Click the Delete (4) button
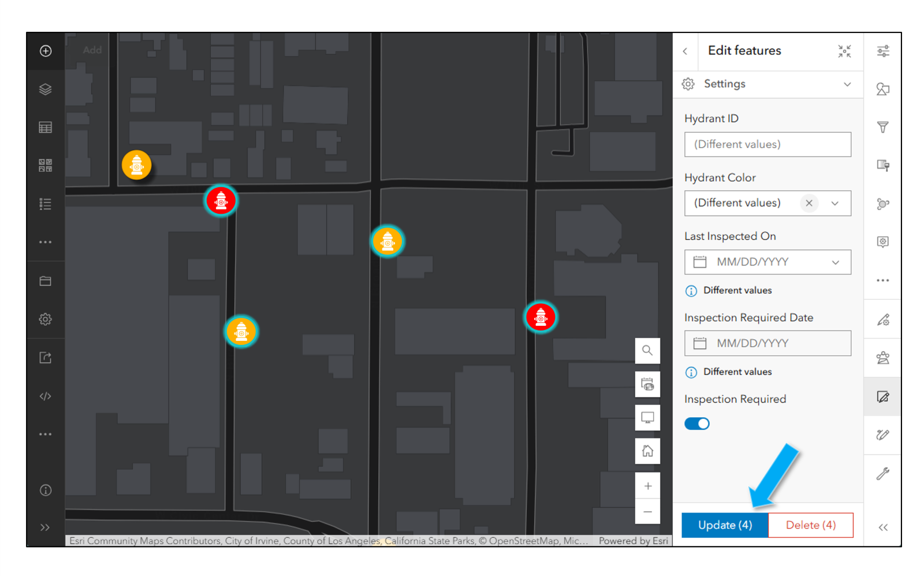 coord(810,525)
